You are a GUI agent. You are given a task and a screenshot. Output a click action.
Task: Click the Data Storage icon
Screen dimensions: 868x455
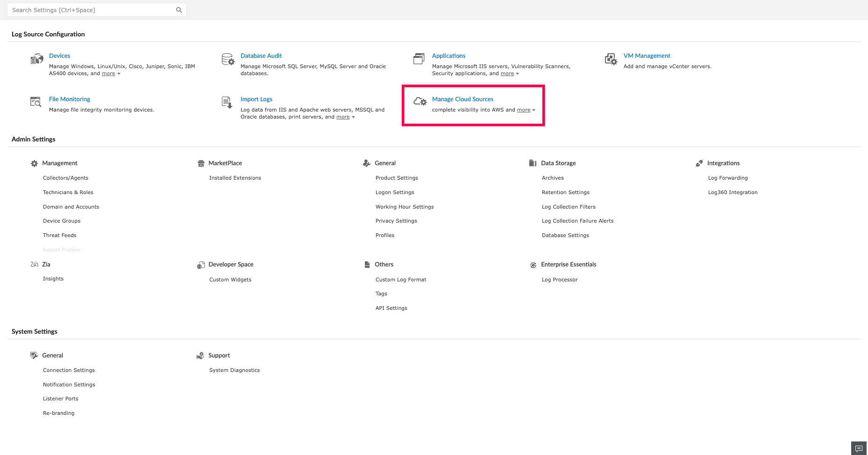(533, 163)
